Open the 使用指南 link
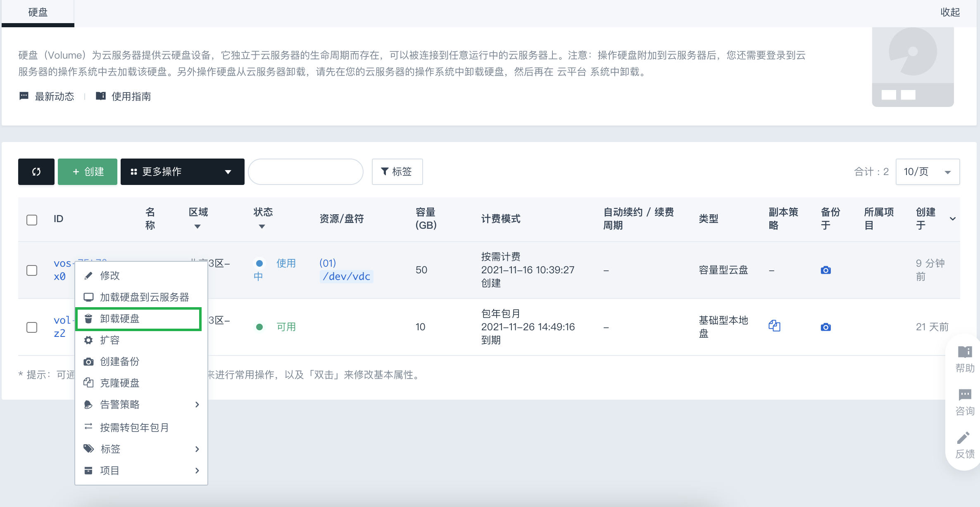The height and width of the screenshot is (507, 980). [131, 97]
